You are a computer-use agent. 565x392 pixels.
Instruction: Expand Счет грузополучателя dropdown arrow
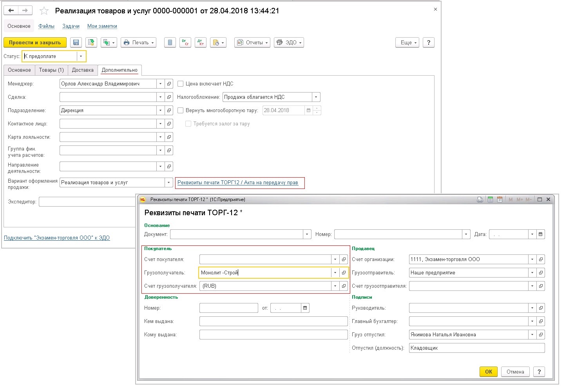pos(335,286)
